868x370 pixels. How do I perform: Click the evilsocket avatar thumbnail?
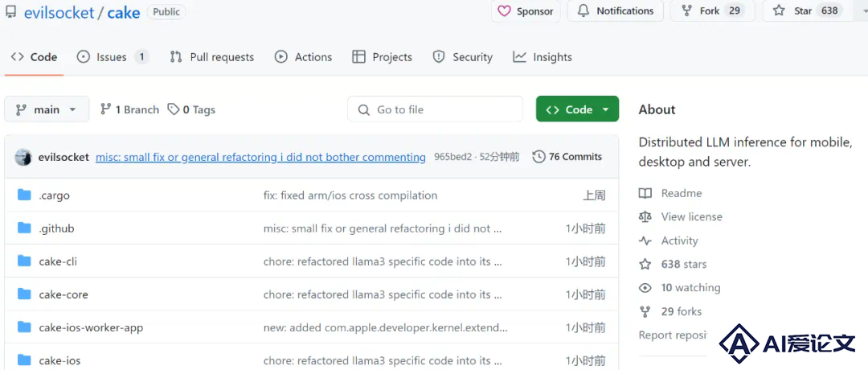[x=23, y=158]
